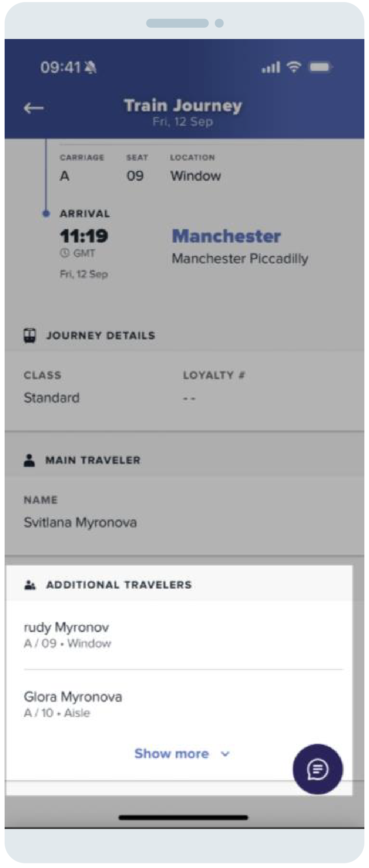The height and width of the screenshot is (868, 369).
Task: Tap the Main Traveler section header
Action: (x=184, y=460)
